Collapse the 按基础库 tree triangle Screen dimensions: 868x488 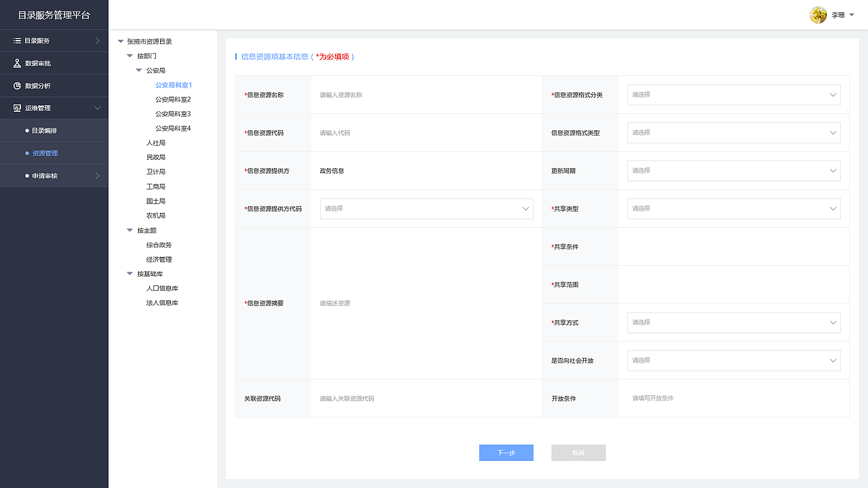pos(130,274)
